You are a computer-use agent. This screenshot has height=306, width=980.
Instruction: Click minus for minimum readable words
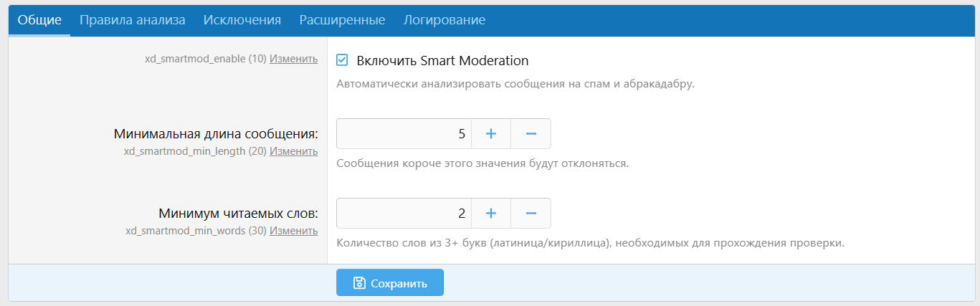pyautogui.click(x=531, y=214)
